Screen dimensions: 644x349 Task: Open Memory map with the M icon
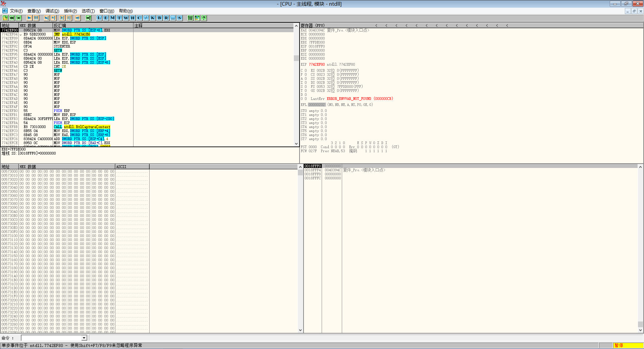tap(112, 18)
